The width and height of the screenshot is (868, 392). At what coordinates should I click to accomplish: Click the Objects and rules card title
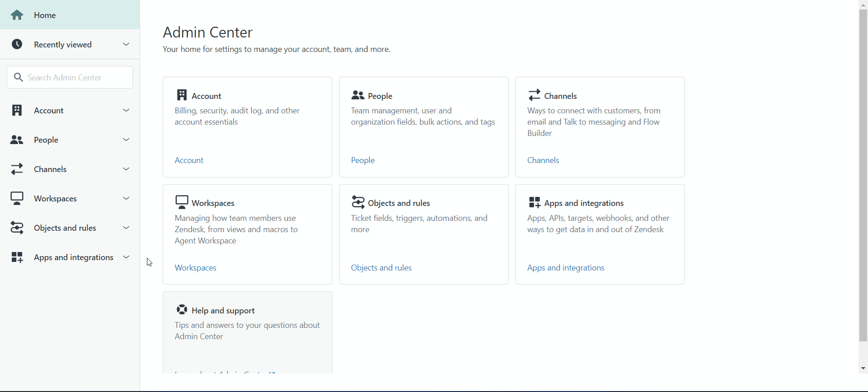pos(399,203)
